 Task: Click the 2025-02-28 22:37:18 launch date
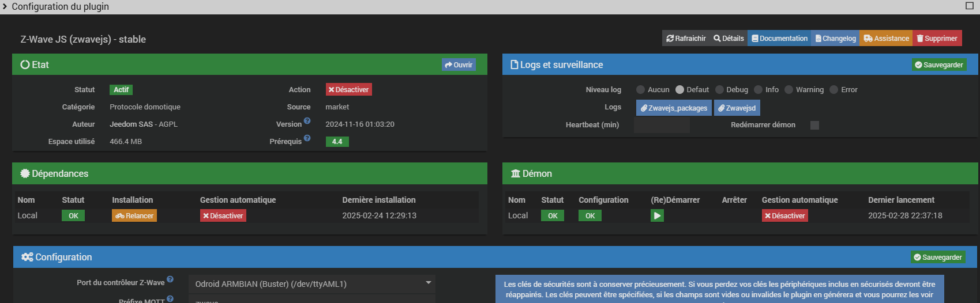905,215
